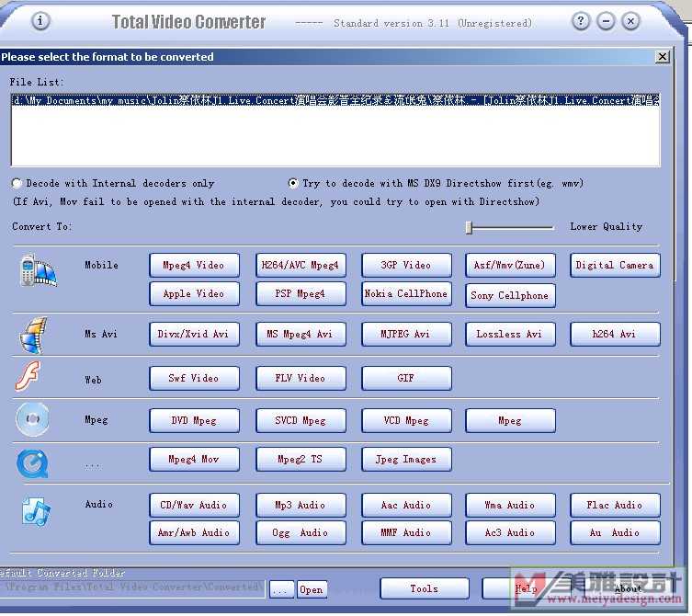Click the Mobile phone category icon
This screenshot has width=692, height=616.
[x=38, y=269]
